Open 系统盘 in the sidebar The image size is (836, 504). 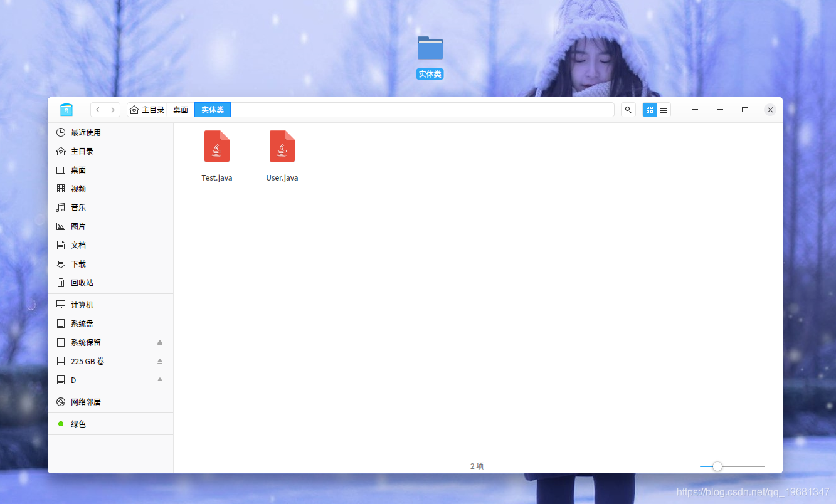(x=110, y=323)
